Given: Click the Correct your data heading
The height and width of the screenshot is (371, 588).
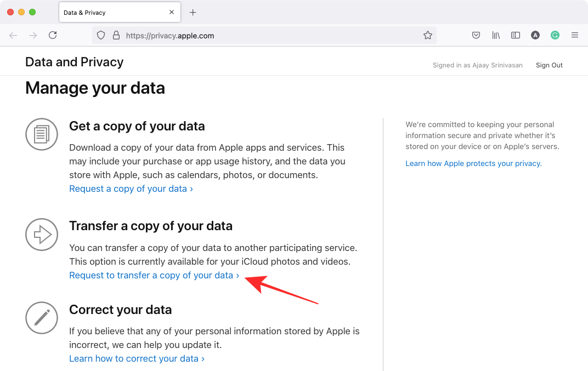Looking at the screenshot, I should 120,310.
